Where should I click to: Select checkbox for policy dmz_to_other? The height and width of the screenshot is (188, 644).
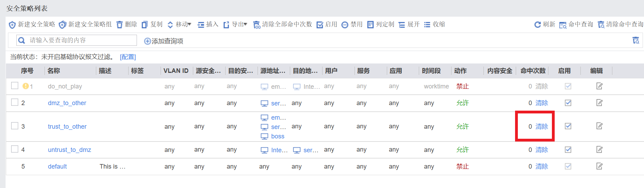pos(15,102)
